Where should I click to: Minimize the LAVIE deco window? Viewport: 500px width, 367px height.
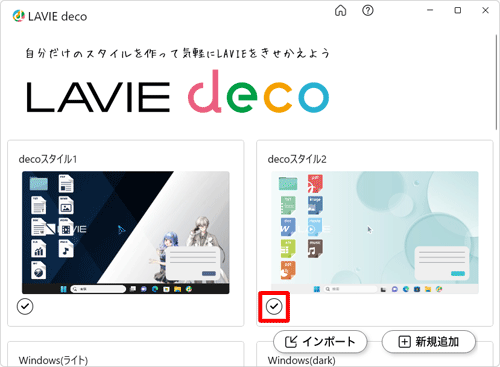[430, 10]
